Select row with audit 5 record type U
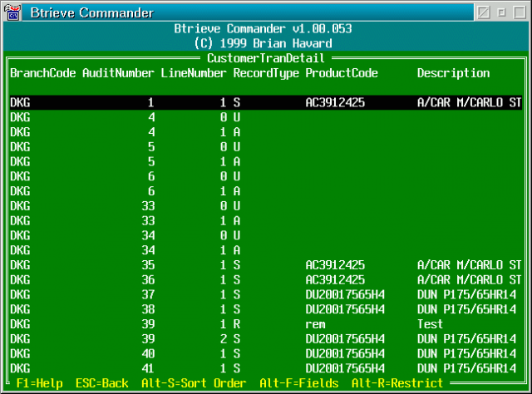The width and height of the screenshot is (532, 394). pos(266,146)
